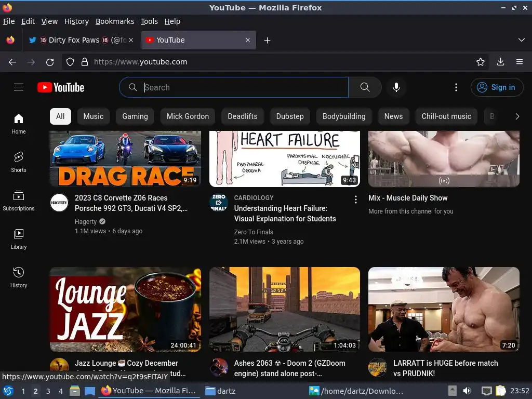Open the Lounge Jazz video thumbnail

tap(126, 310)
